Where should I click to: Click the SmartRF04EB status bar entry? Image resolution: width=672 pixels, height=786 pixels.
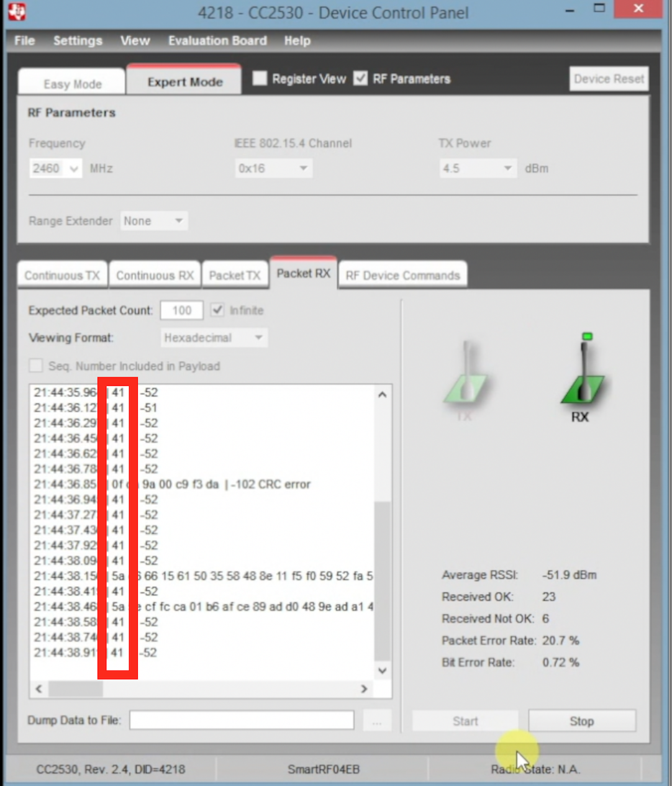click(x=324, y=769)
